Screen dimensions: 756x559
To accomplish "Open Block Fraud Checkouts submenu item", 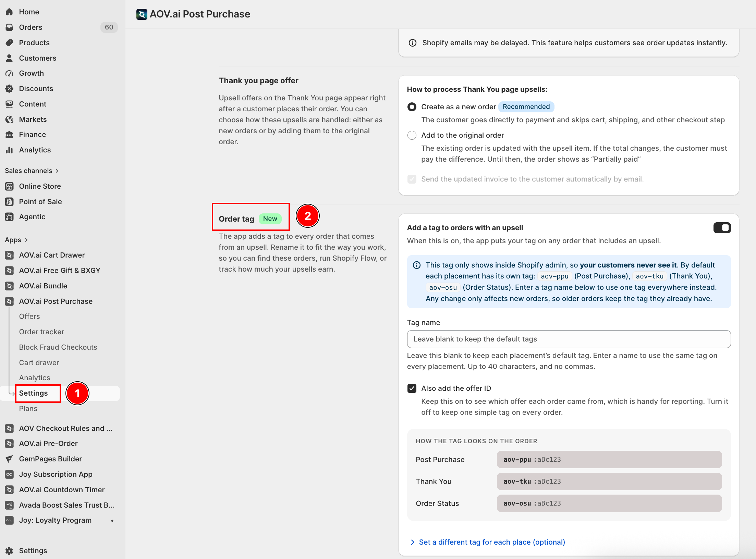I will [58, 347].
